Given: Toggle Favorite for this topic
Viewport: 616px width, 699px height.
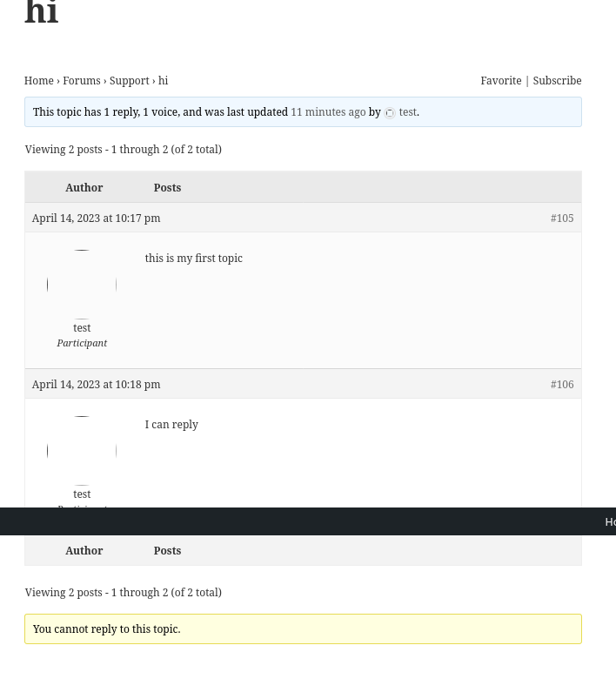Looking at the screenshot, I should pos(501,80).
